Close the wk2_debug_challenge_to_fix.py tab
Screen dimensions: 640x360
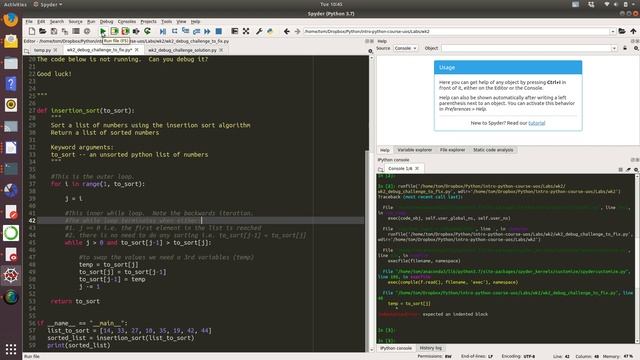click(x=137, y=50)
